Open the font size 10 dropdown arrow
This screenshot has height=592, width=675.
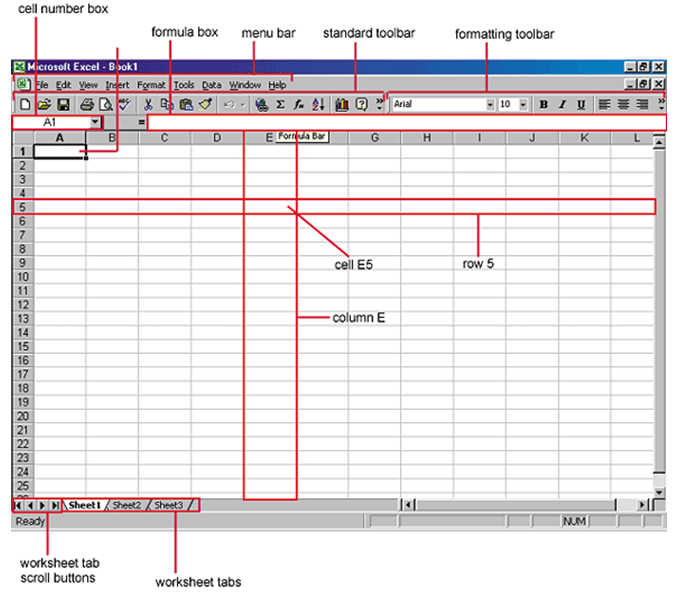click(523, 104)
